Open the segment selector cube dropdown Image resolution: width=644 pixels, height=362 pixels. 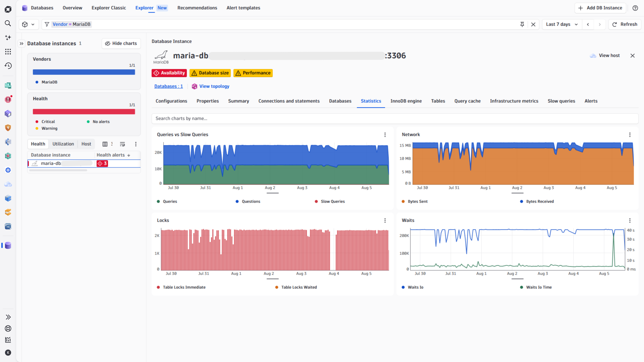[29, 24]
